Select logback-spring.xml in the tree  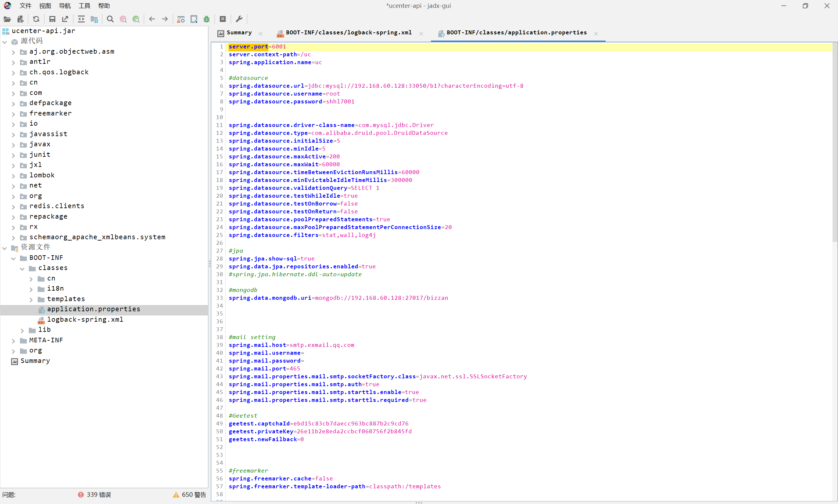[x=85, y=320]
